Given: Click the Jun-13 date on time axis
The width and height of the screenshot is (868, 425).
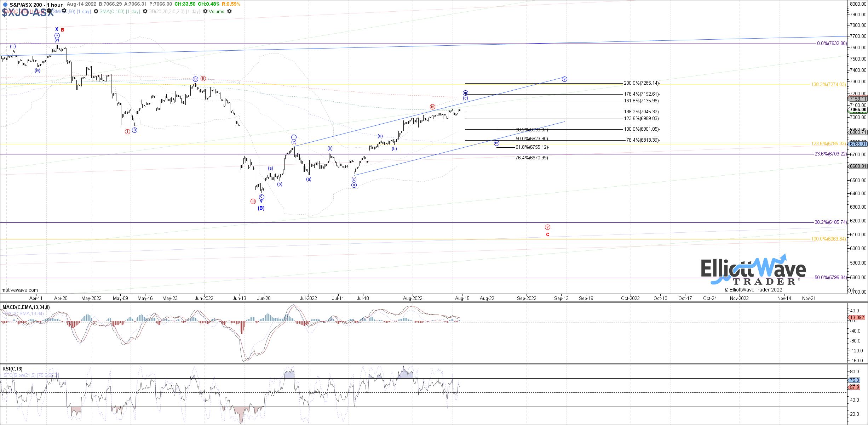Looking at the screenshot, I should (239, 298).
